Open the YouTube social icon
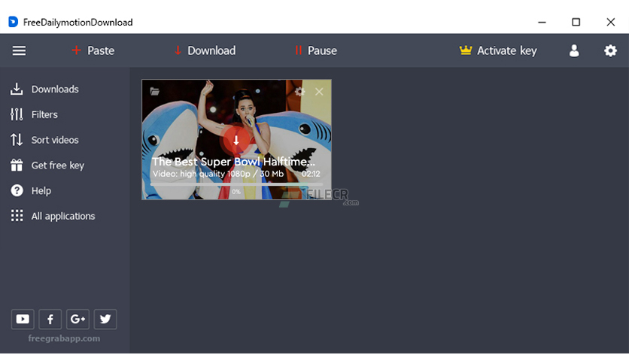Image resolution: width=629 pixels, height=364 pixels. (23, 319)
